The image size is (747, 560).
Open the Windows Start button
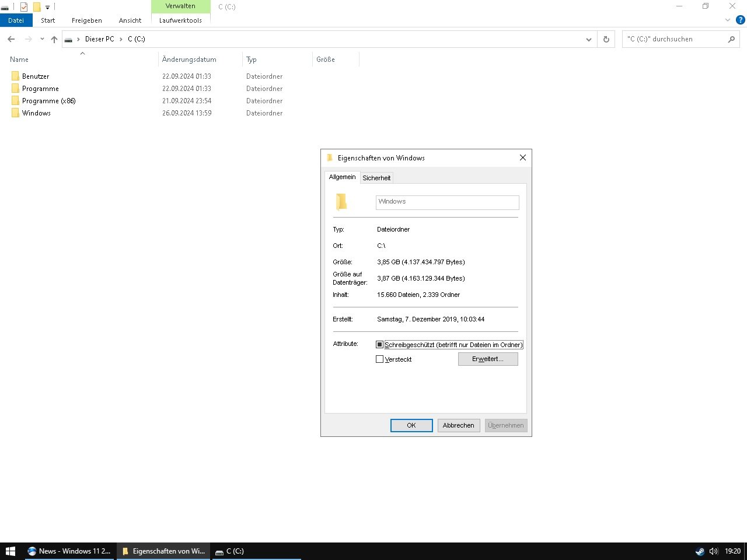coord(10,551)
